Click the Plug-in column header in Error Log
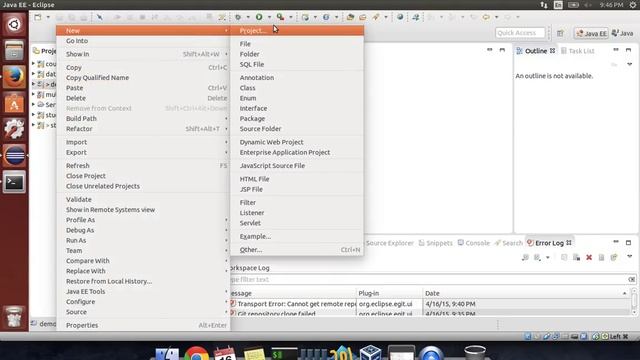The width and height of the screenshot is (640, 360). (x=389, y=293)
